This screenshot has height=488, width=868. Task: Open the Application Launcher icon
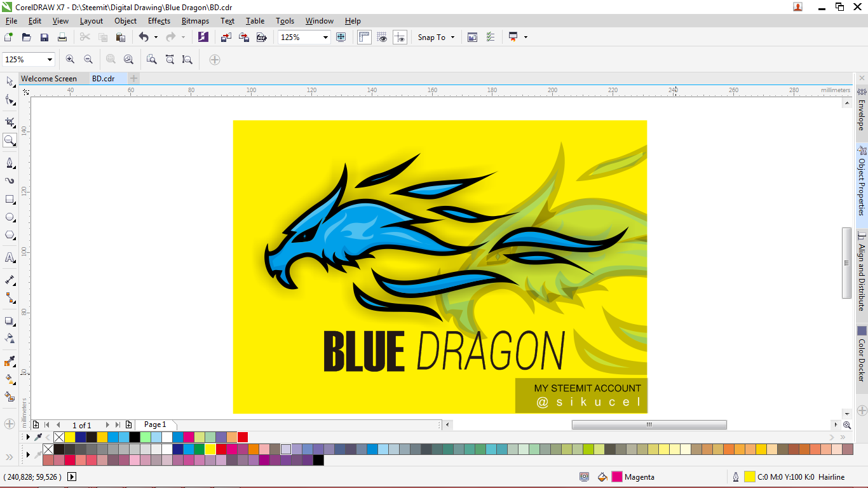coord(513,37)
